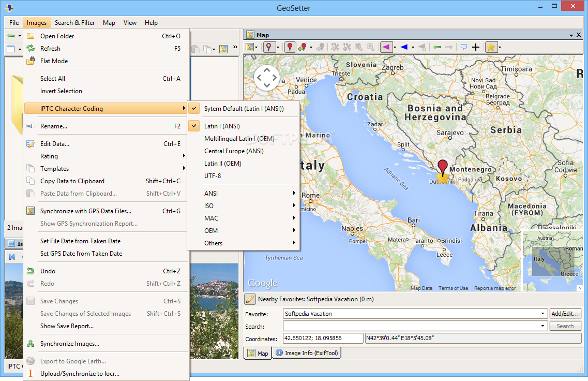588x381 pixels.
Task: Expand the left toolbar overflow chevron
Action: 235,47
